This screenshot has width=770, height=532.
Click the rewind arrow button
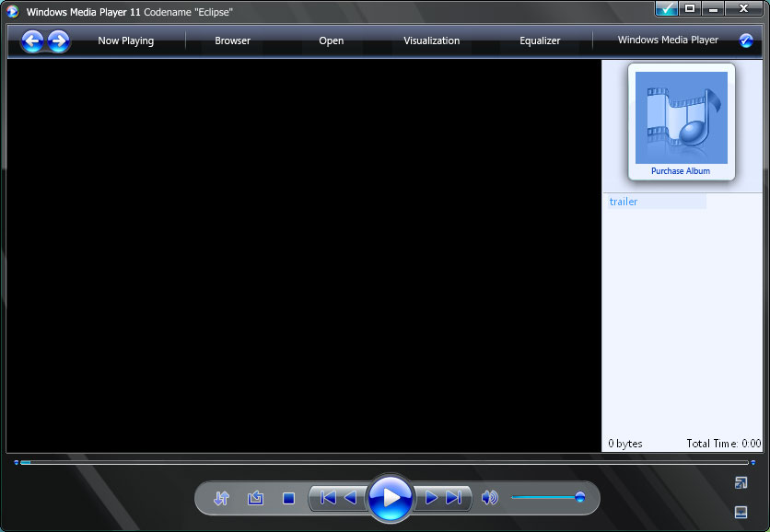click(x=350, y=498)
